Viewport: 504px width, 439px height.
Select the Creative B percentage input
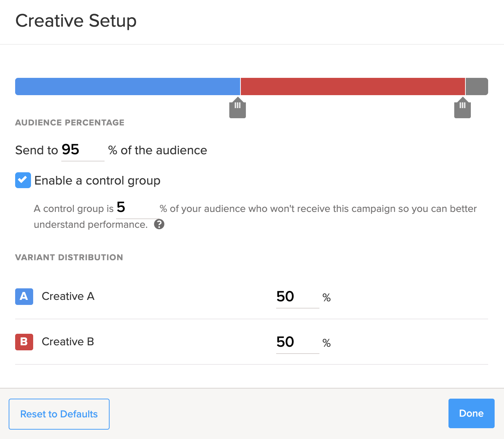297,342
